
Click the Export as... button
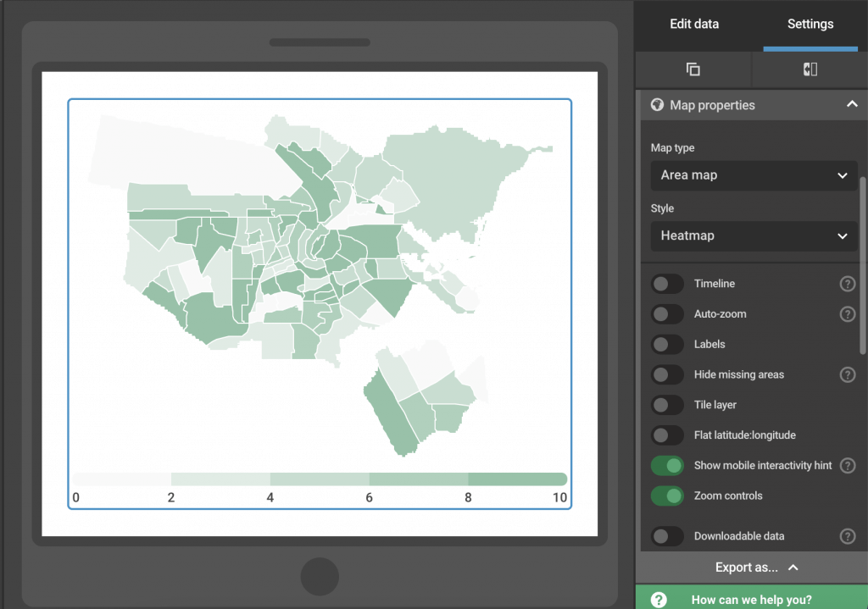[751, 567]
